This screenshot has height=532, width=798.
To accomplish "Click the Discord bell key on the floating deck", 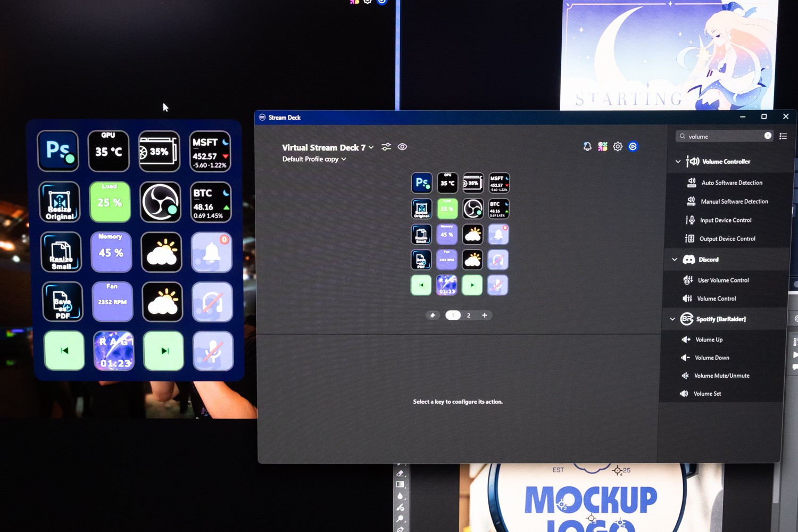I will point(212,252).
